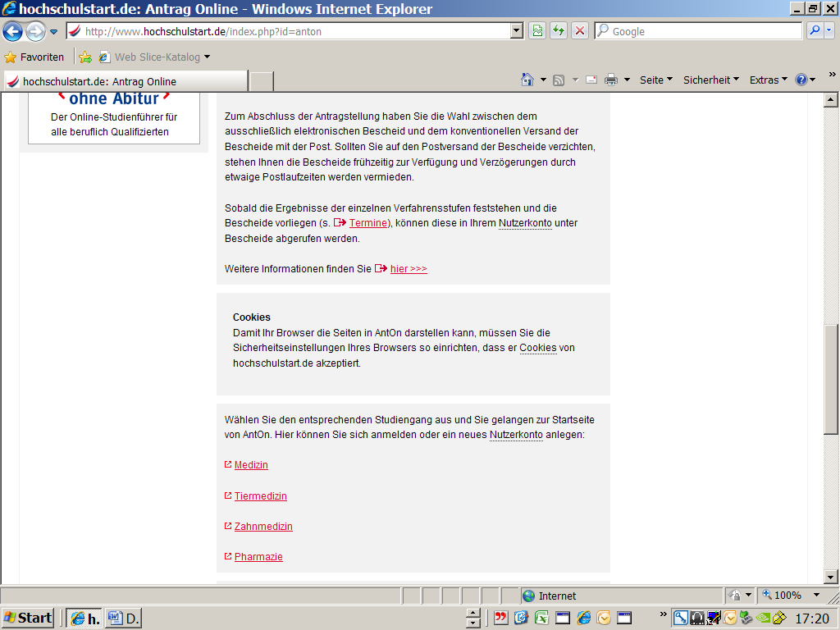Viewport: 840px width, 630px height.
Task: Click the Windows Start button
Action: (x=28, y=619)
